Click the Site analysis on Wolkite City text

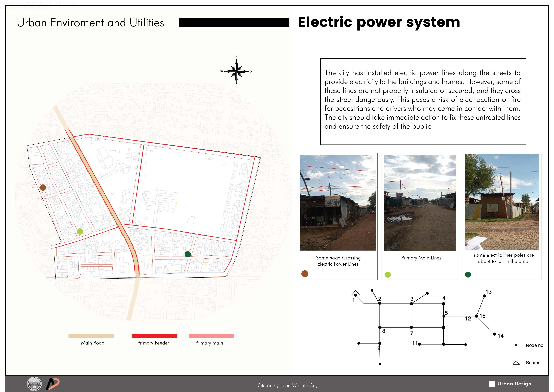(x=288, y=386)
